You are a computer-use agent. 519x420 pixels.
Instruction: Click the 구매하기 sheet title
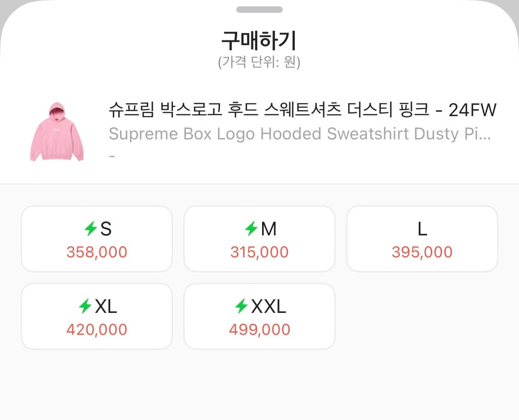pyautogui.click(x=259, y=41)
